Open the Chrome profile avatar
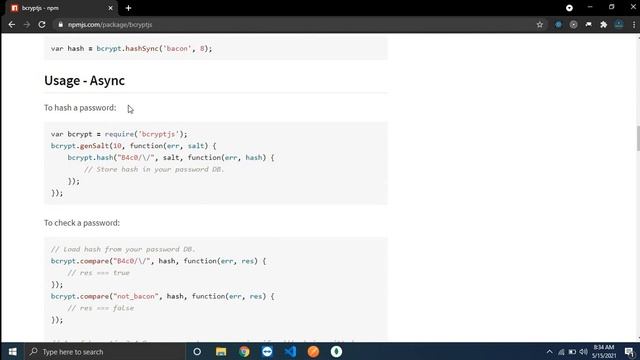The height and width of the screenshot is (360, 640). point(619,24)
